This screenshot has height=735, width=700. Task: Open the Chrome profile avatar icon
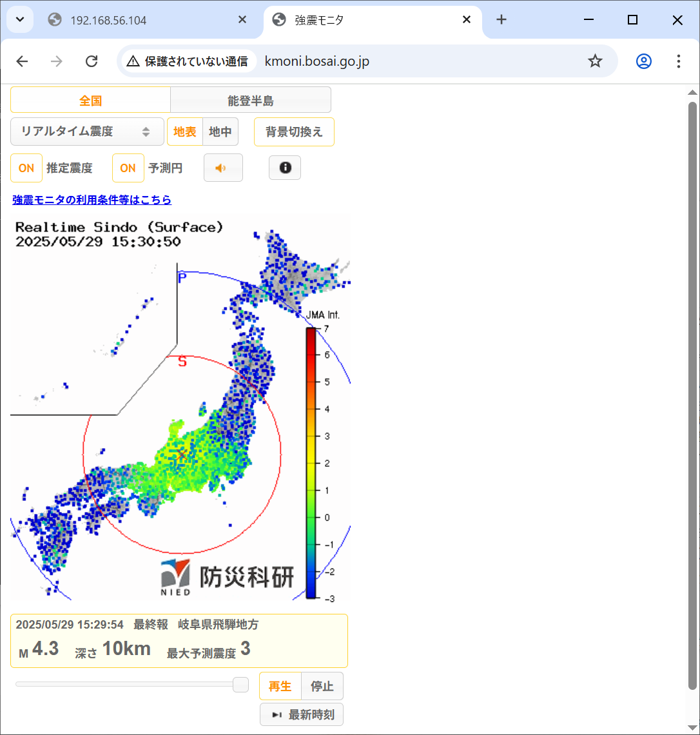pyautogui.click(x=643, y=61)
